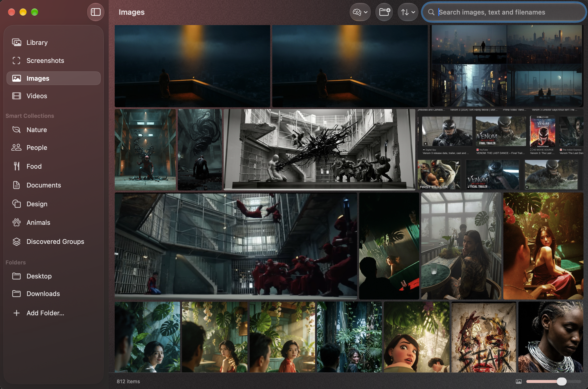588x389 pixels.
Task: Open Nature smart collection label
Action: (37, 130)
